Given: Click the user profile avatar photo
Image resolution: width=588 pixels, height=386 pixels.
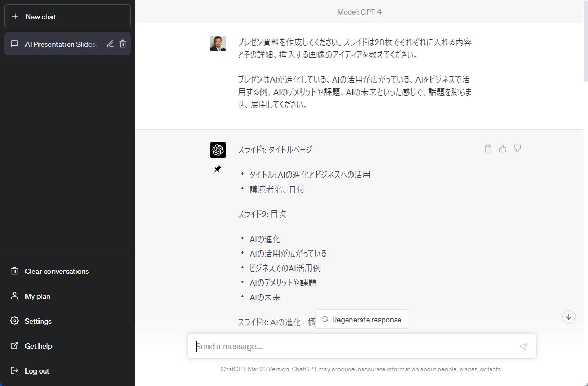Looking at the screenshot, I should click(x=218, y=44).
